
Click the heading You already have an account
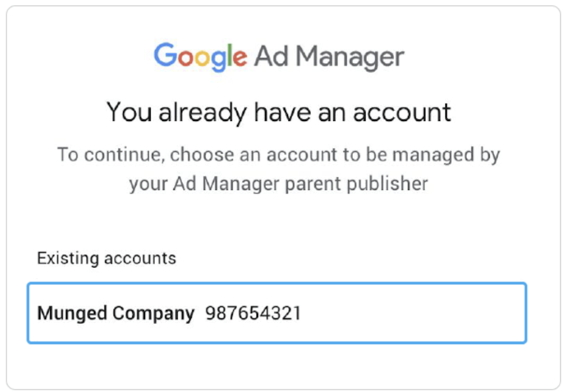pyautogui.click(x=279, y=113)
